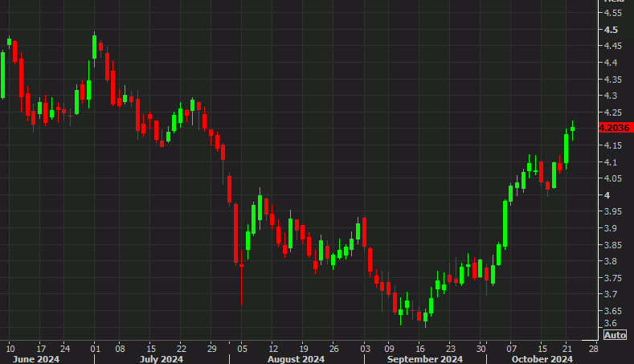The height and width of the screenshot is (364, 634).
Task: Pick the 4.35 level on price axis
Action: pyautogui.click(x=612, y=80)
